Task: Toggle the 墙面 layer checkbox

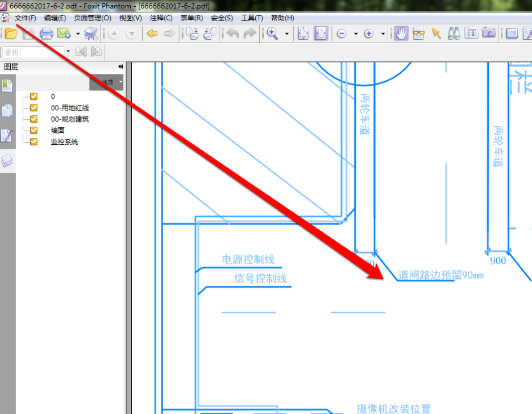Action: pos(34,131)
